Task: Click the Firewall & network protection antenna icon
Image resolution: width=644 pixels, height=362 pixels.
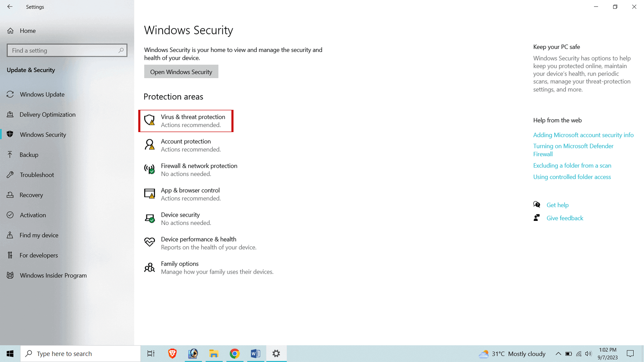Action: click(149, 169)
